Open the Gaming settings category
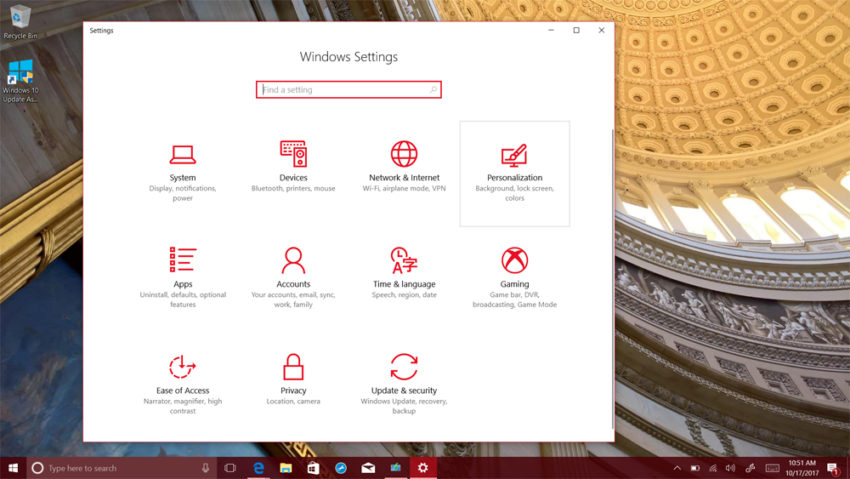This screenshot has width=850, height=479. (514, 280)
